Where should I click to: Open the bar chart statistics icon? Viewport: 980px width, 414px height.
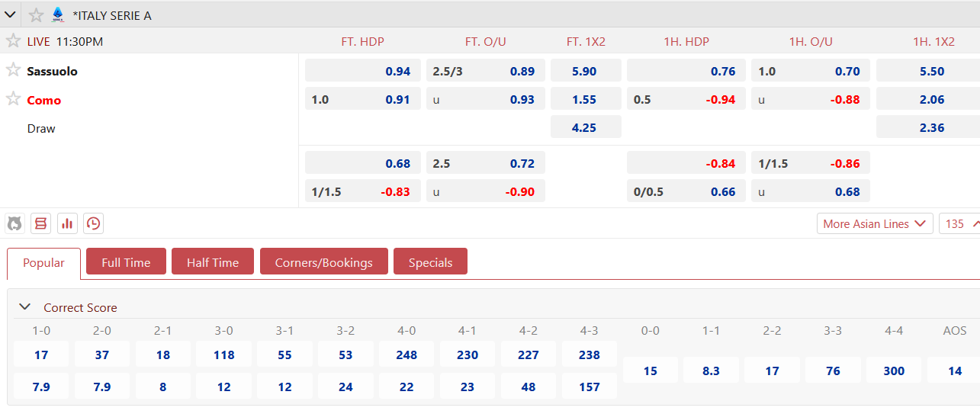pyautogui.click(x=67, y=223)
